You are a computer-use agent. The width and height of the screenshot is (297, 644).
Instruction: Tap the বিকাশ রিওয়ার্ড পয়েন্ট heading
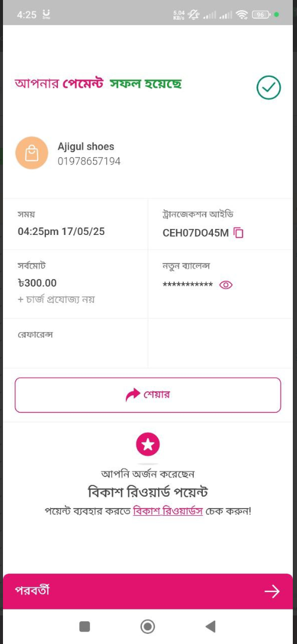click(x=148, y=491)
